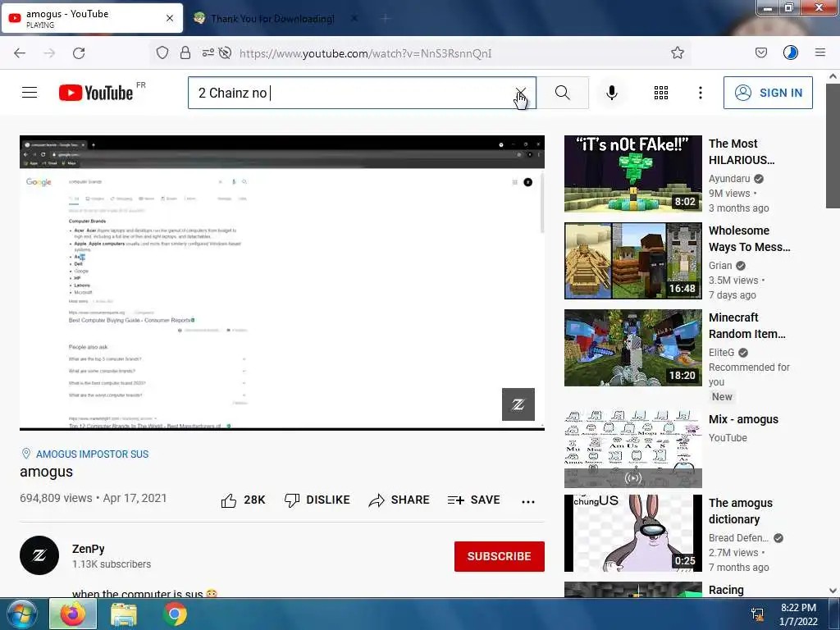
Task: Open the YouTube settings three-dot menu
Action: pyautogui.click(x=701, y=93)
